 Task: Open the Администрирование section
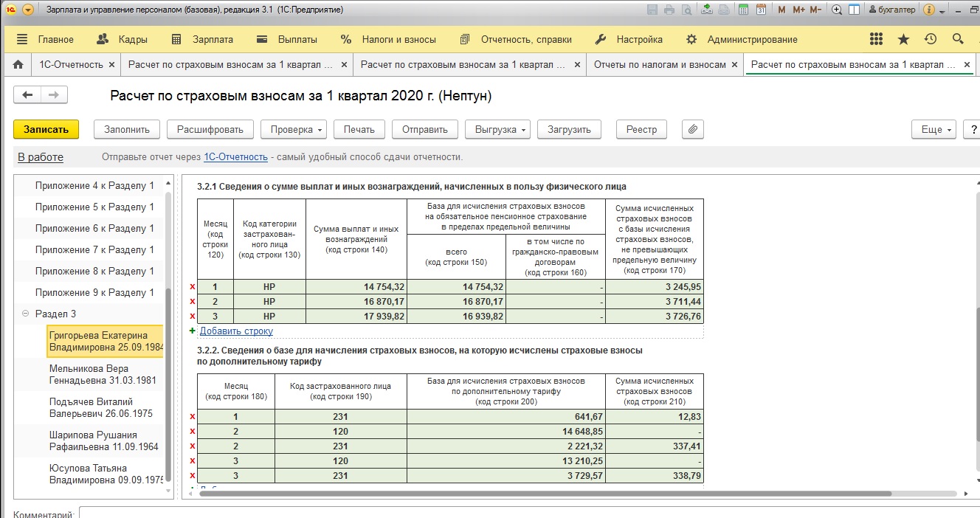coord(742,39)
